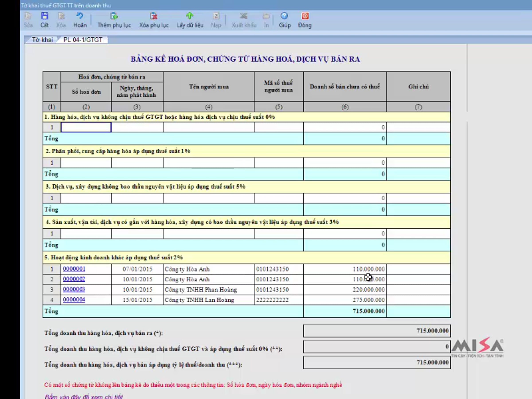Click the 0% tax revenue (**) field

[x=377, y=346]
